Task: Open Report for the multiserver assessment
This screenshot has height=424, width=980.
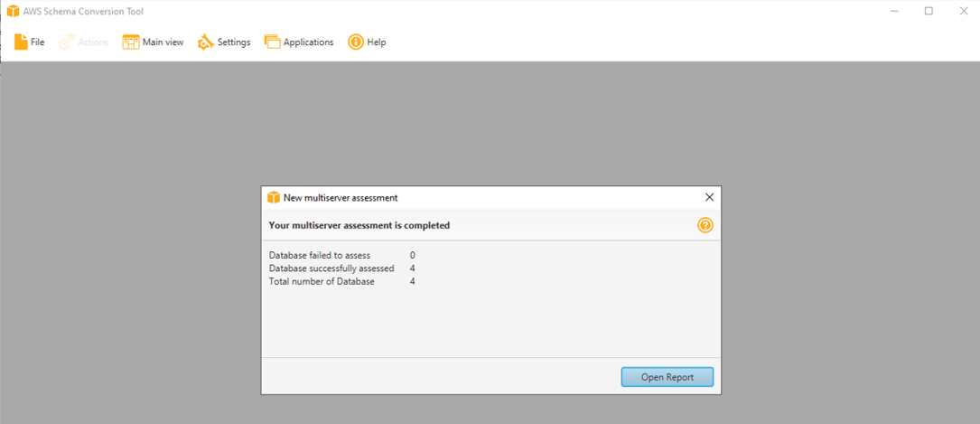Action: point(667,377)
